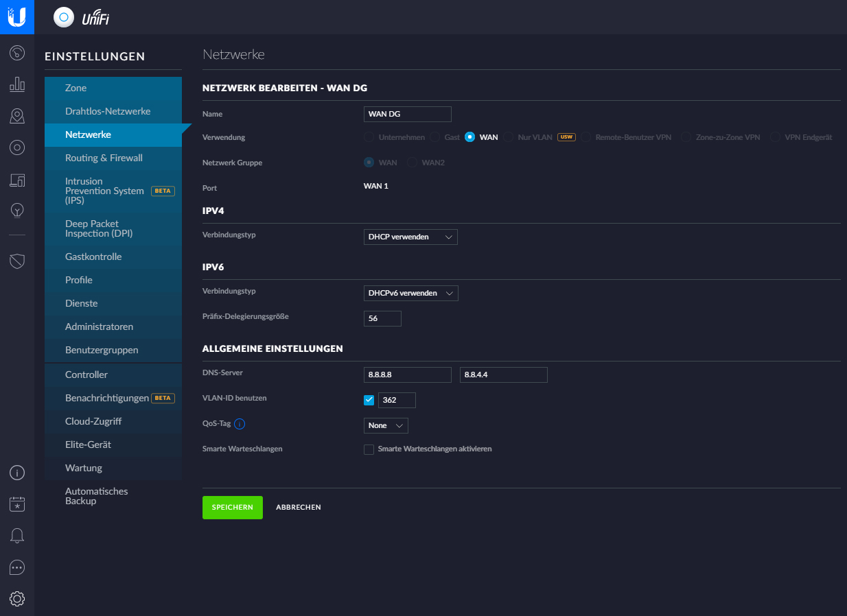Select the Unternehmen usage radio button
Viewport: 847px width, 616px height.
tap(369, 137)
